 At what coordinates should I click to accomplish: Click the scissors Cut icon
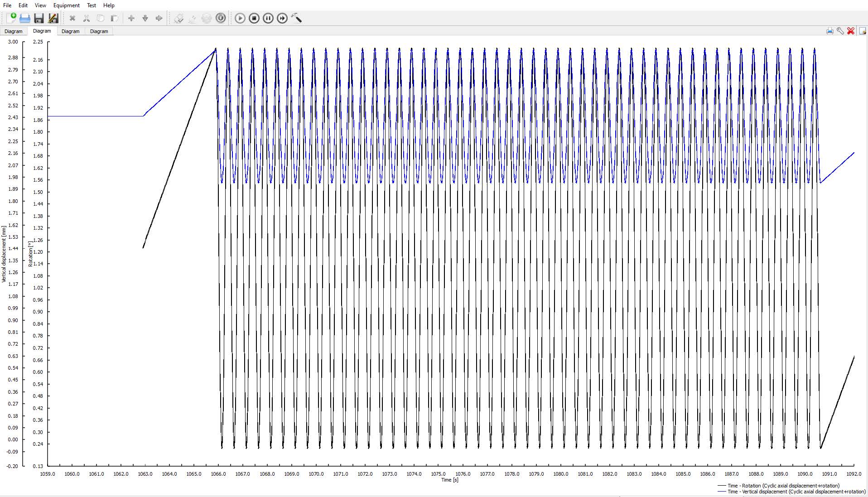pyautogui.click(x=87, y=18)
